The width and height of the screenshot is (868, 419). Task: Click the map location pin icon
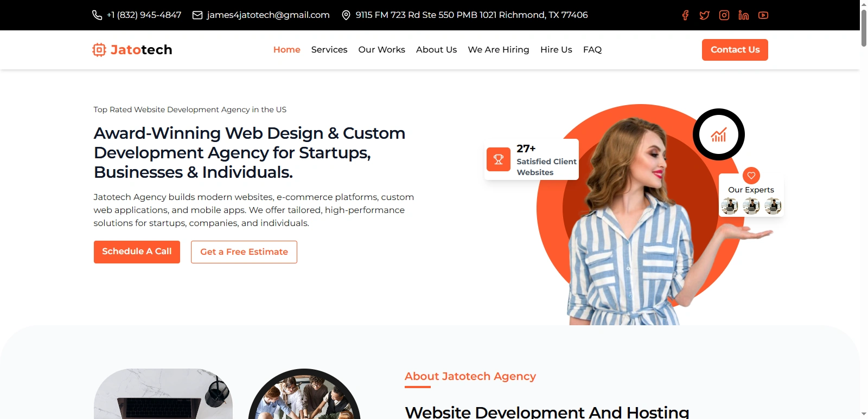pos(346,15)
